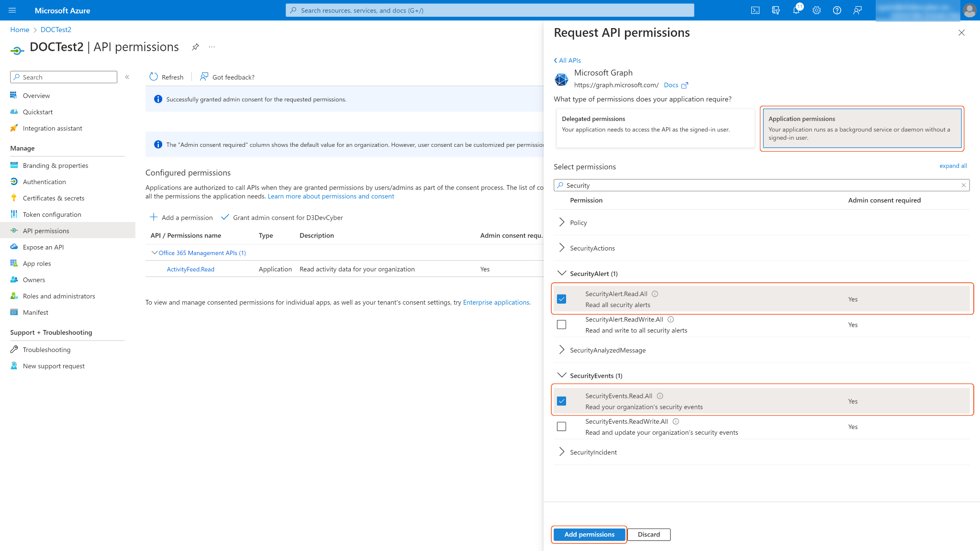
Task: Open Certificates & secrets in the sidebar
Action: (x=54, y=198)
